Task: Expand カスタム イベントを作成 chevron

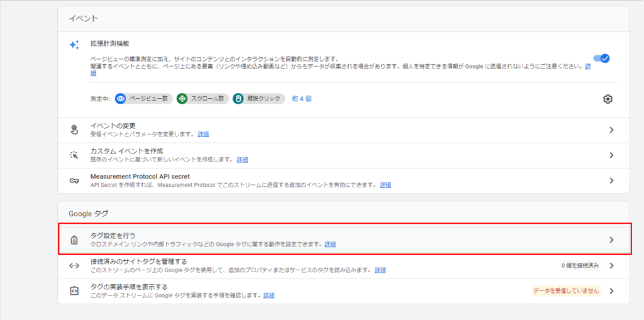Action: (611, 155)
